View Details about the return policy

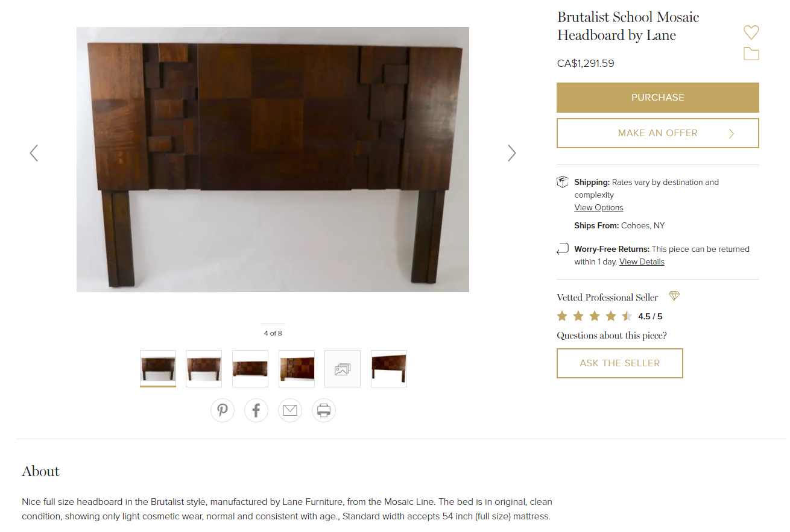pos(641,261)
